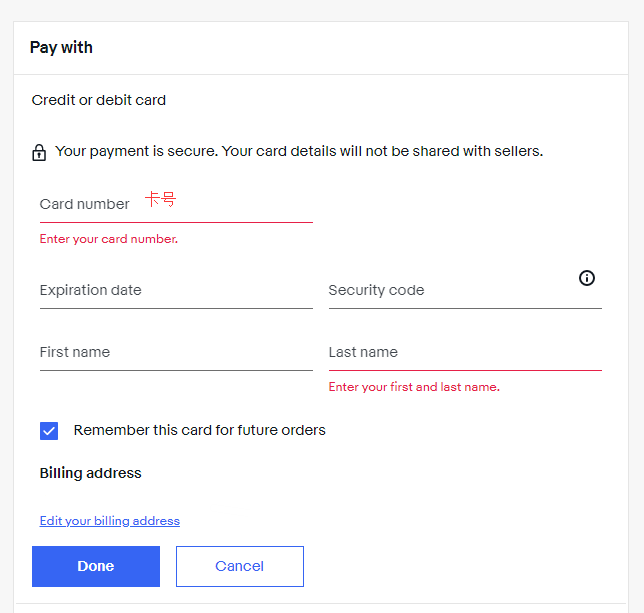
Task: Click the red underline beneath Card number
Action: tap(176, 222)
